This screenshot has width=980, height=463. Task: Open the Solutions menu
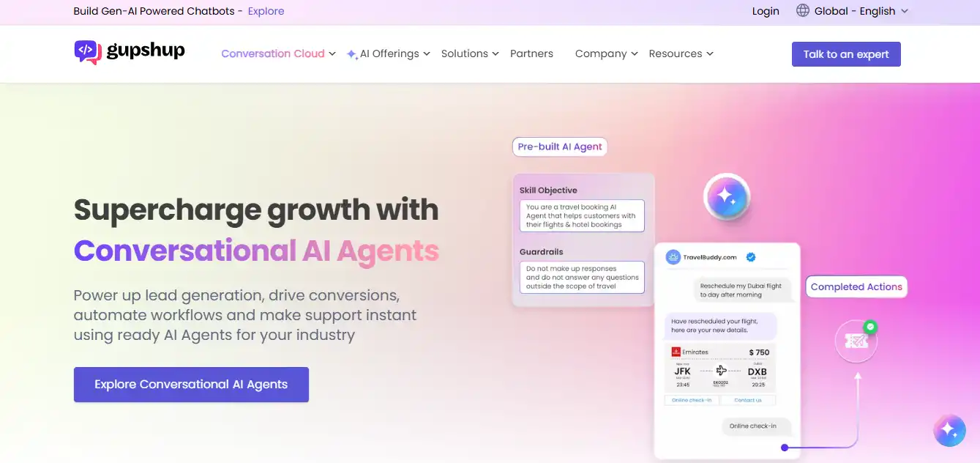[465, 53]
